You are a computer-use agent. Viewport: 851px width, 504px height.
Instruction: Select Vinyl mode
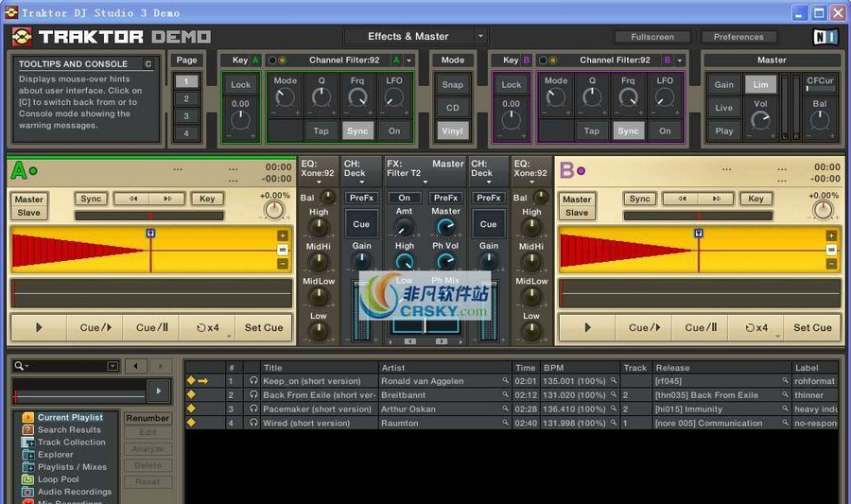(x=453, y=130)
